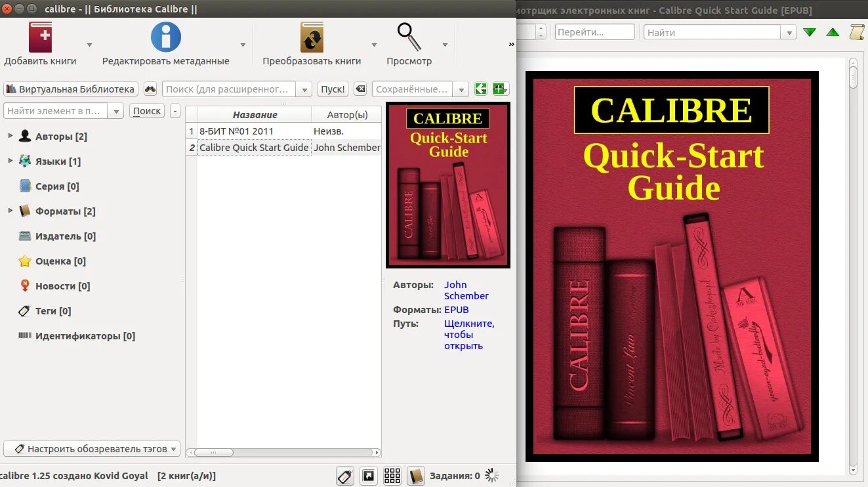Toggle the book details icon in status bar
The image size is (868, 487).
point(415,476)
